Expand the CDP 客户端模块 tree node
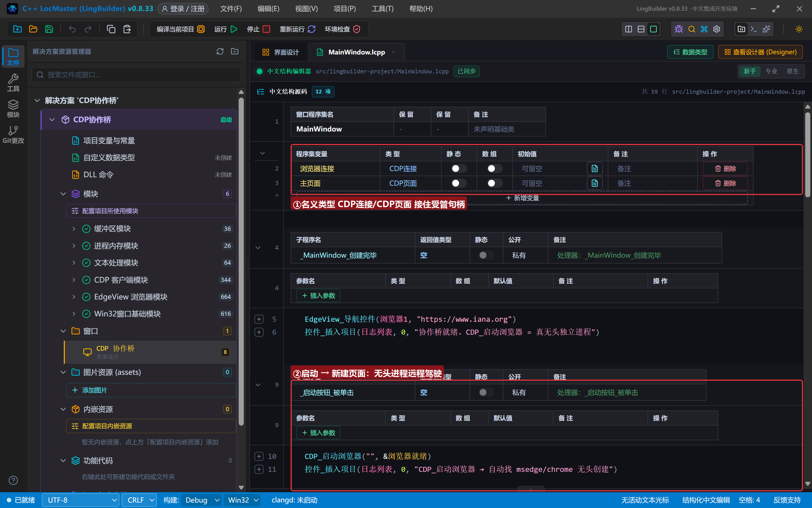This screenshot has width=812, height=508. (74, 280)
